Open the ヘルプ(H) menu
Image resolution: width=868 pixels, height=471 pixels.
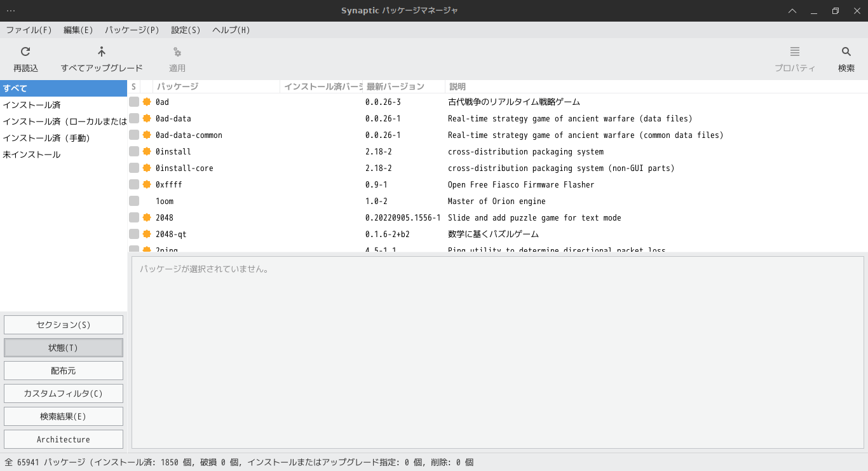coord(231,30)
